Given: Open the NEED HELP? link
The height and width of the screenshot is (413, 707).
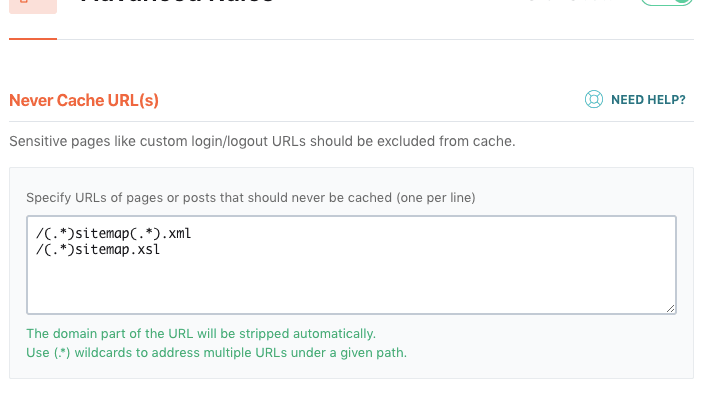Looking at the screenshot, I should (x=647, y=99).
